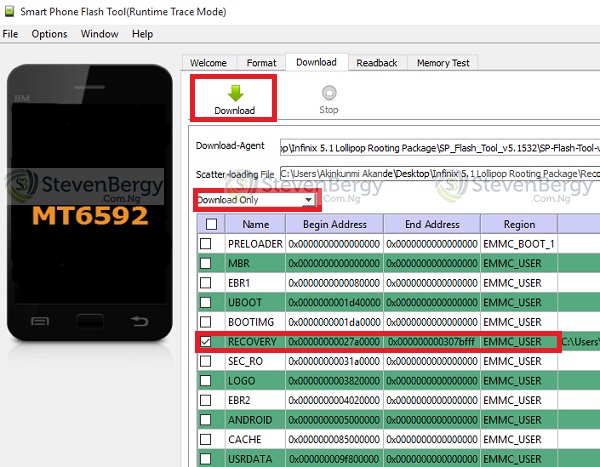
Task: Check the SEC_RO partition checkbox
Action: click(x=205, y=361)
